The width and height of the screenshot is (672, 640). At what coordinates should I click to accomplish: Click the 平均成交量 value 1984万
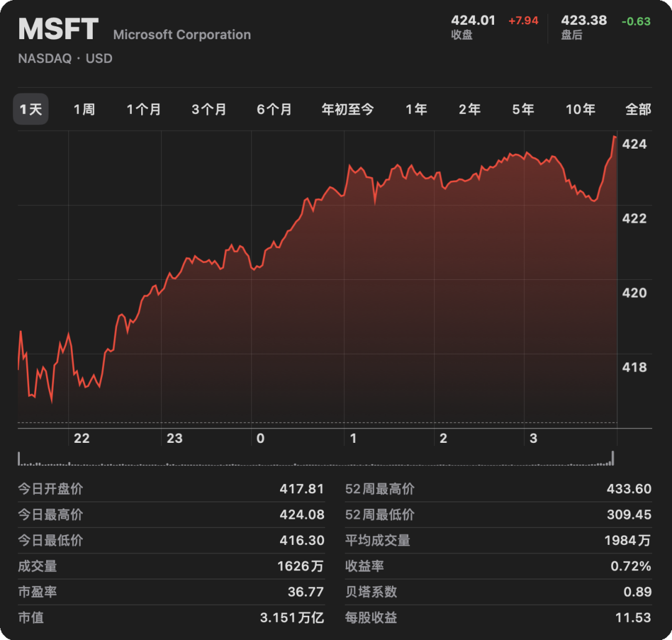[627, 540]
